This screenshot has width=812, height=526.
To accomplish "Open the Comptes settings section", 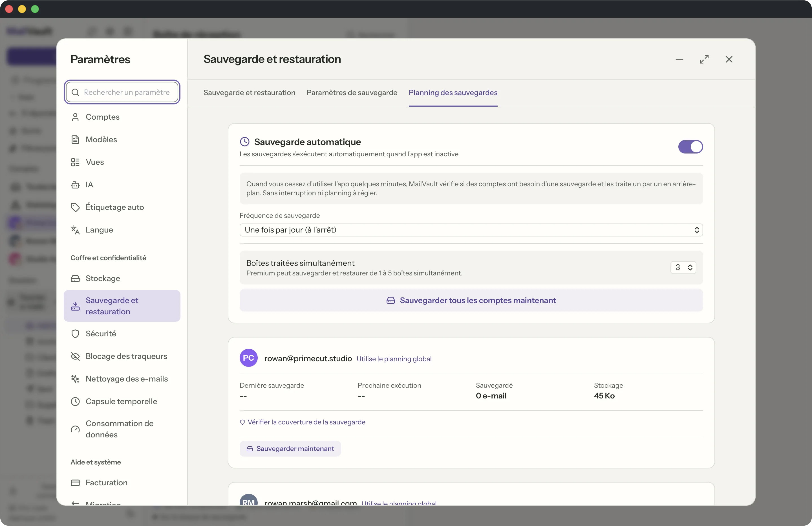I will pyautogui.click(x=122, y=117).
